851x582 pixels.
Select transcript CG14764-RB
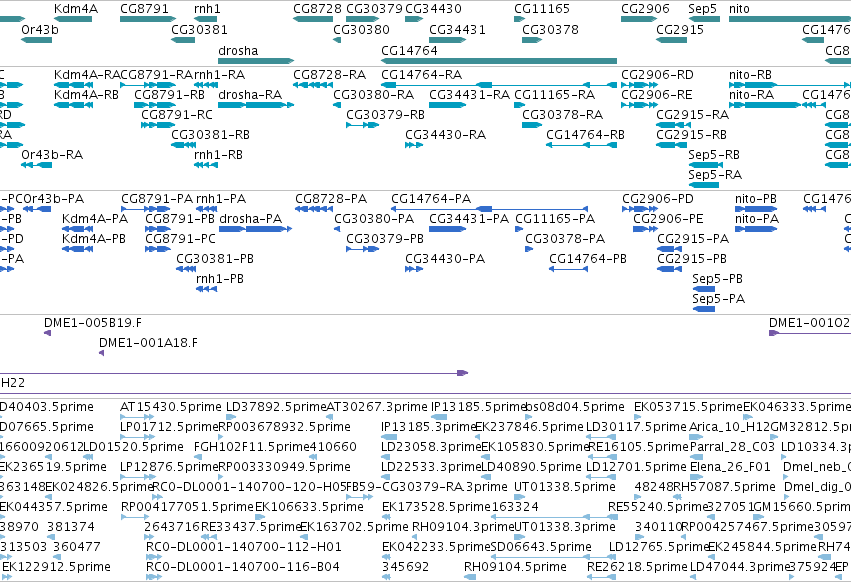point(581,145)
